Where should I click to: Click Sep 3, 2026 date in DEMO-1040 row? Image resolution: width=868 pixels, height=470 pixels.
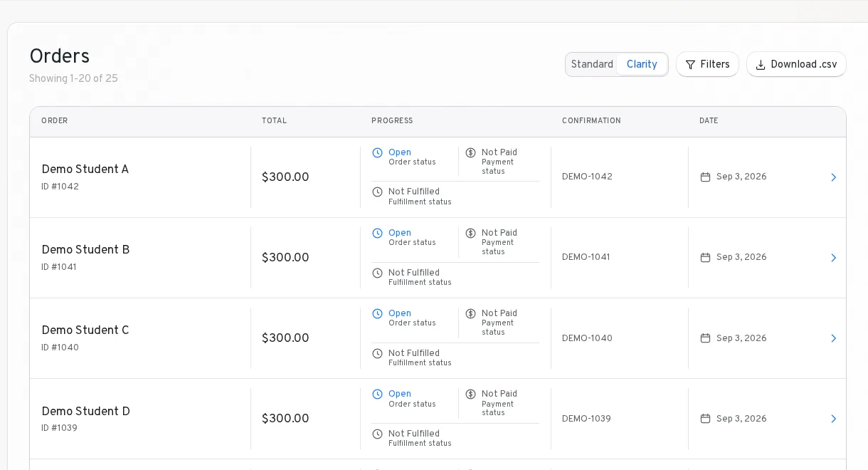tap(741, 338)
